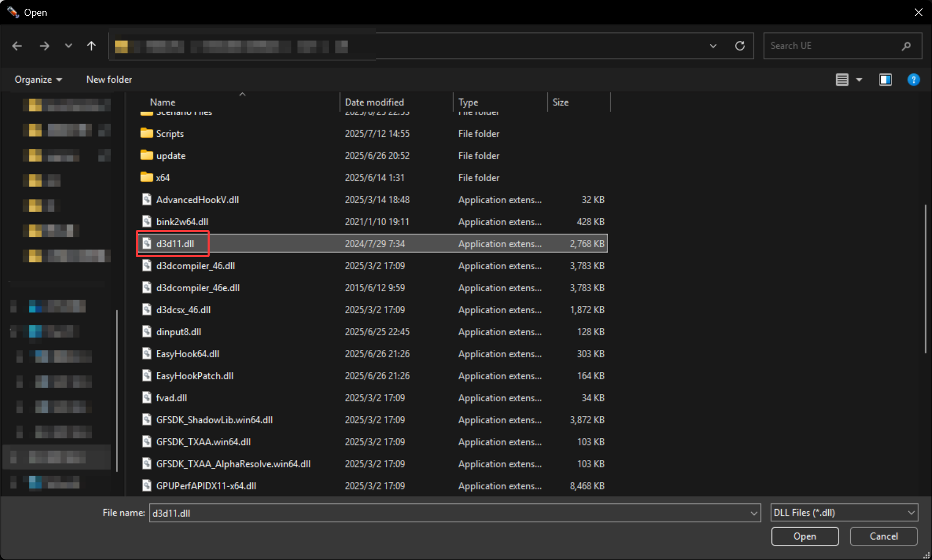Viewport: 932px width, 560px height.
Task: Click the Forward navigation arrow
Action: (x=44, y=46)
